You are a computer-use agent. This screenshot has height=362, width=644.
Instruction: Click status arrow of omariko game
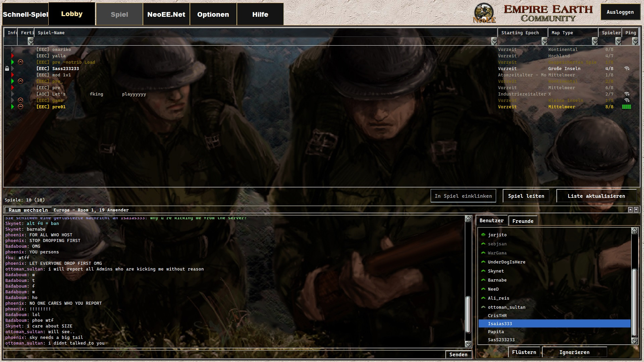(12, 49)
